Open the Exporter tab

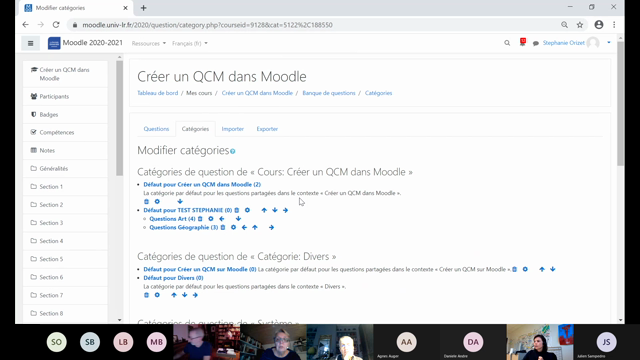[267, 129]
